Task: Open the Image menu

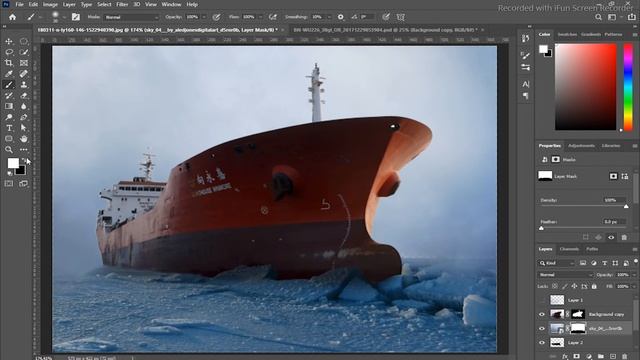Action: click(x=50, y=4)
